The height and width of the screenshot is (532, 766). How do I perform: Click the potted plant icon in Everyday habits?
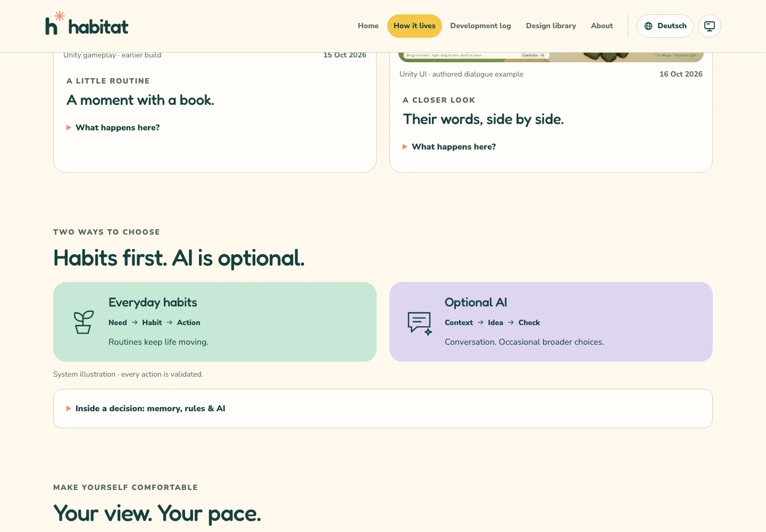(84, 322)
